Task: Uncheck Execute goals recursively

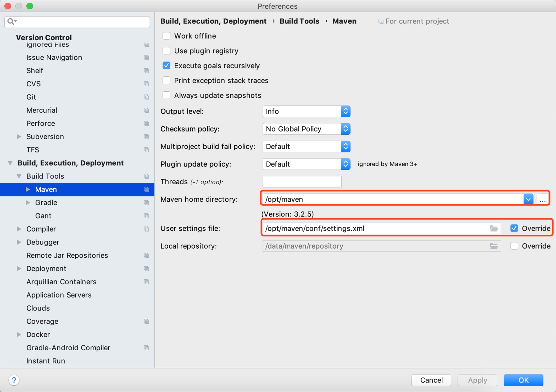Action: [x=167, y=66]
